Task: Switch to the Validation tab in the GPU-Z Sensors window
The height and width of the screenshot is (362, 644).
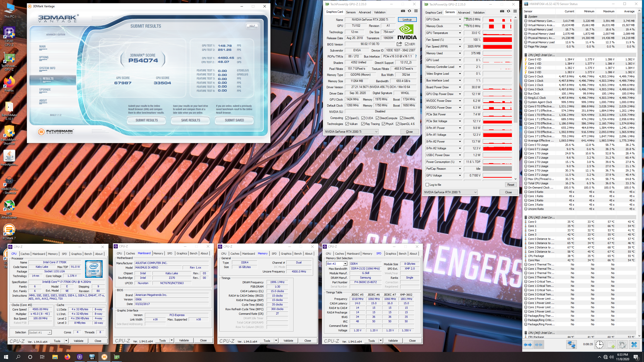Action: click(x=478, y=12)
